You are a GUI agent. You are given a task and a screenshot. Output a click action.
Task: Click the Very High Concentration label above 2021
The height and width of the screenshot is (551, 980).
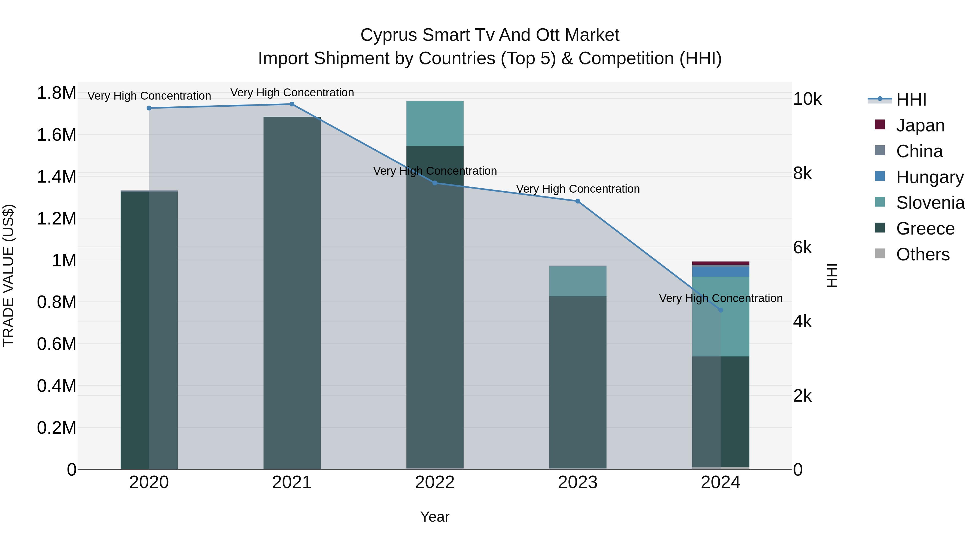click(292, 93)
